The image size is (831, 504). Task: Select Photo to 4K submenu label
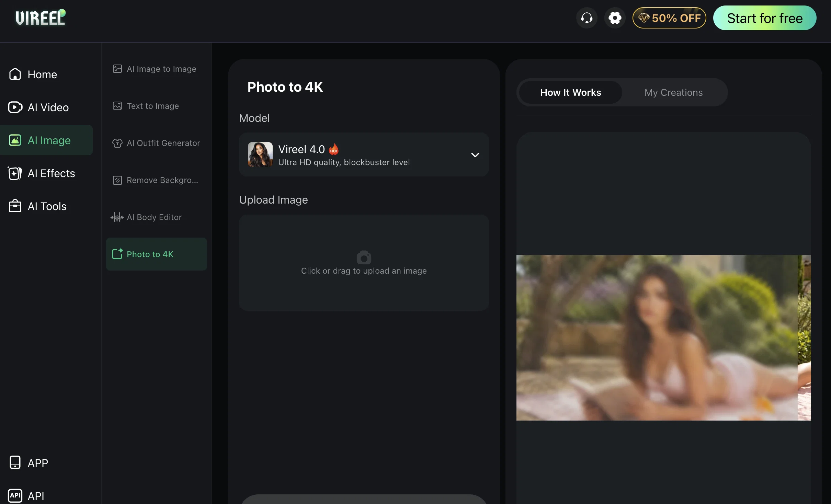(150, 254)
